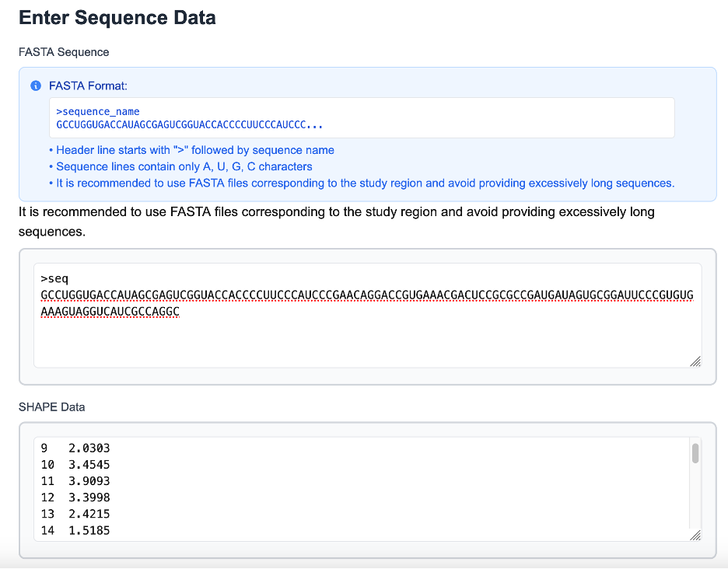Viewport: 728px width, 569px height.
Task: Click the blue info icon beside FASTA Format
Action: click(x=35, y=86)
